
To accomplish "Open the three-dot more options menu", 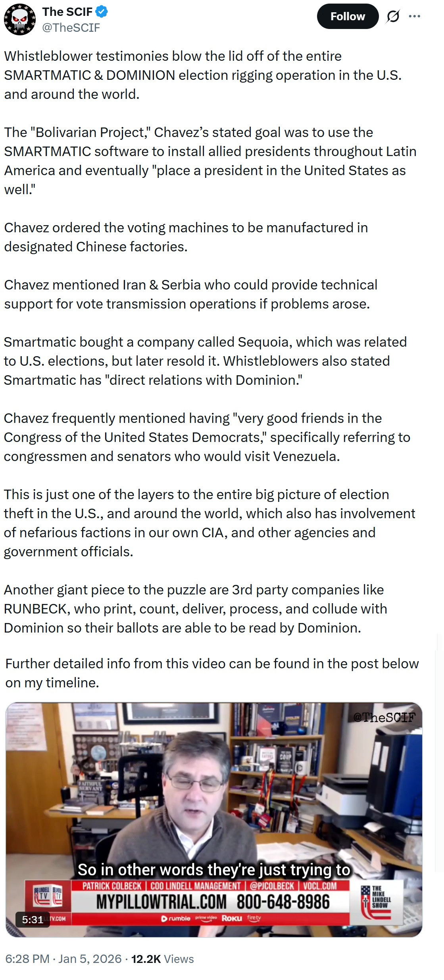I will (415, 16).
